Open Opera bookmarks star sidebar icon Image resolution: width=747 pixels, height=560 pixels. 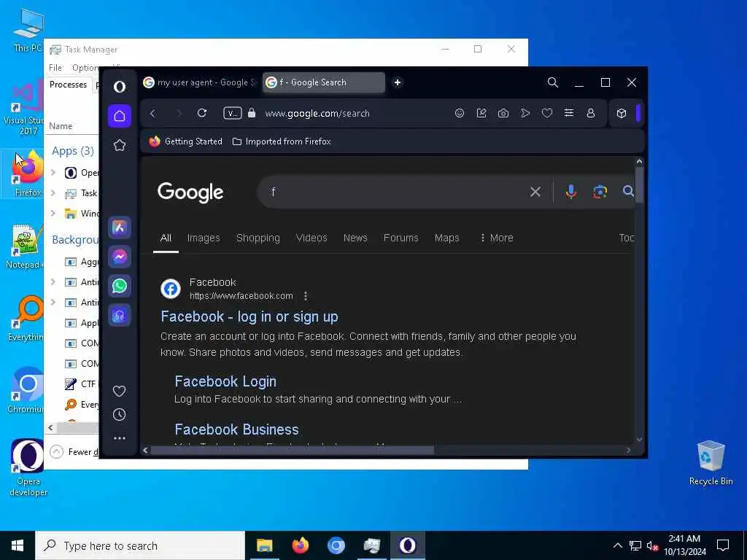point(120,145)
